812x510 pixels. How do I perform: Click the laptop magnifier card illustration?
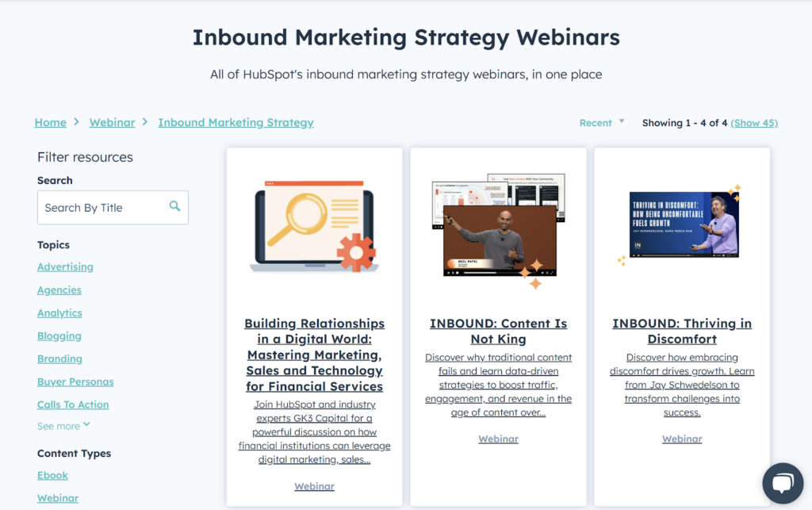click(x=314, y=227)
